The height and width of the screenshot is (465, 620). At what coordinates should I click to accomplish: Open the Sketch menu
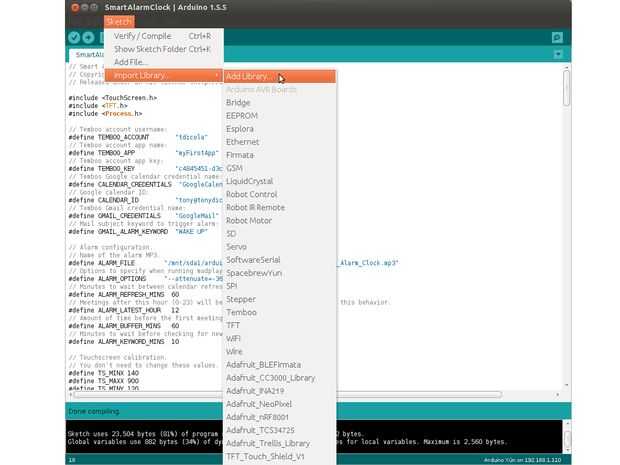pyautogui.click(x=119, y=22)
